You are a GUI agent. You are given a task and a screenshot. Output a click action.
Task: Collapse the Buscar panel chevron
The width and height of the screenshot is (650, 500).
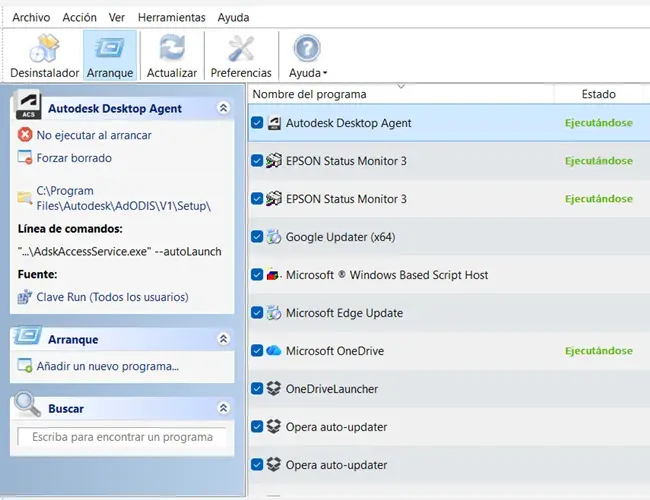pos(223,408)
